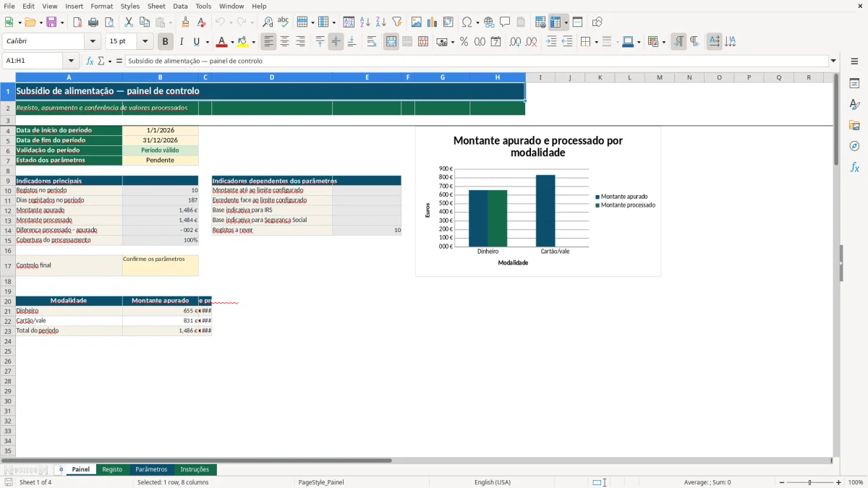Click the column D header
The height and width of the screenshot is (488, 868).
(x=272, y=77)
